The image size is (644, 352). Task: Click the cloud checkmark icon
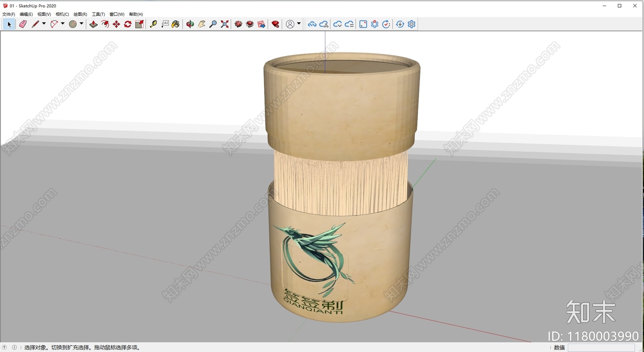click(337, 24)
